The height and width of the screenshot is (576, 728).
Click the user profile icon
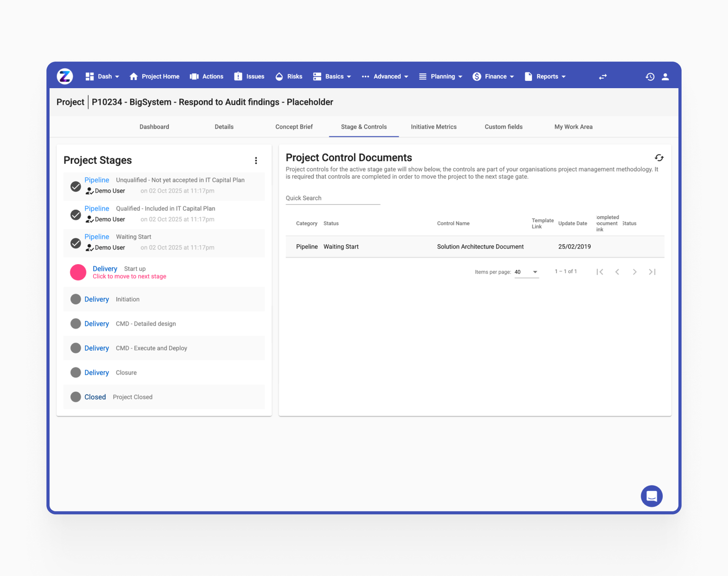tap(665, 77)
